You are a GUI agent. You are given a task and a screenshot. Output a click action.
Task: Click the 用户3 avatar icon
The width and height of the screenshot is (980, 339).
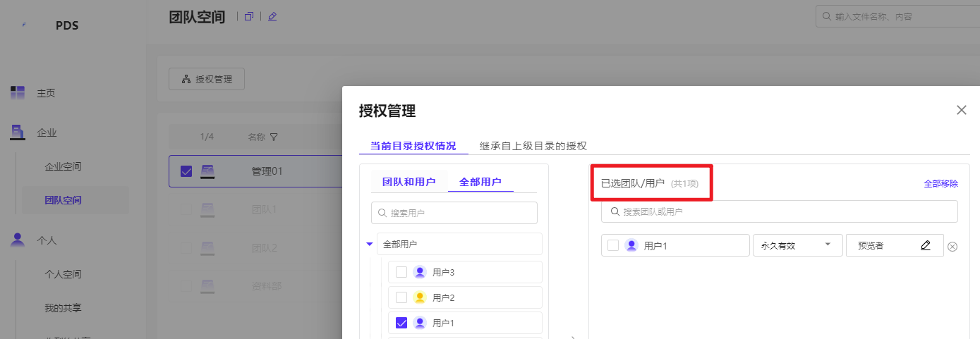pos(420,272)
